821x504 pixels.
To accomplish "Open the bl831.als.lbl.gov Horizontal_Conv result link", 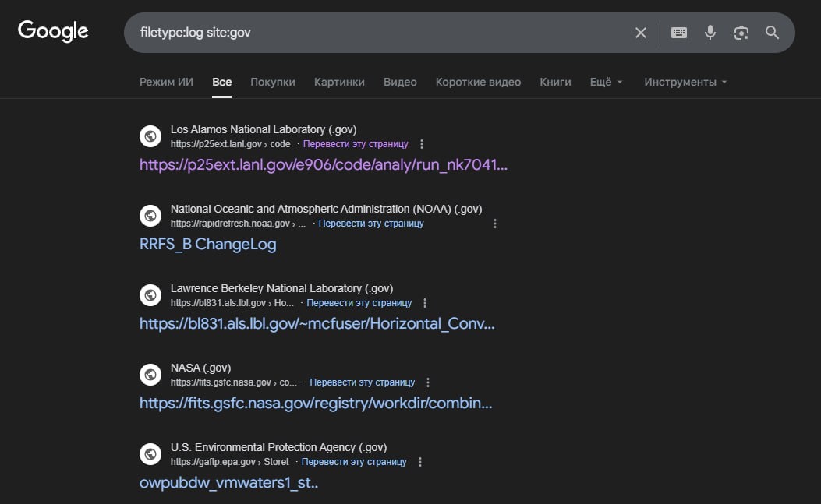I will 317,324.
